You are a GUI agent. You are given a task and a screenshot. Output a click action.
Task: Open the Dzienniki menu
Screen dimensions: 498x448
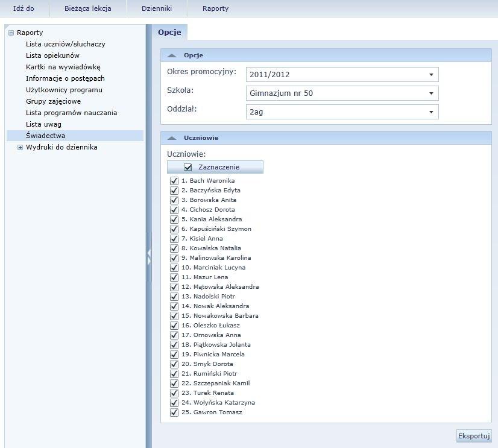(157, 8)
